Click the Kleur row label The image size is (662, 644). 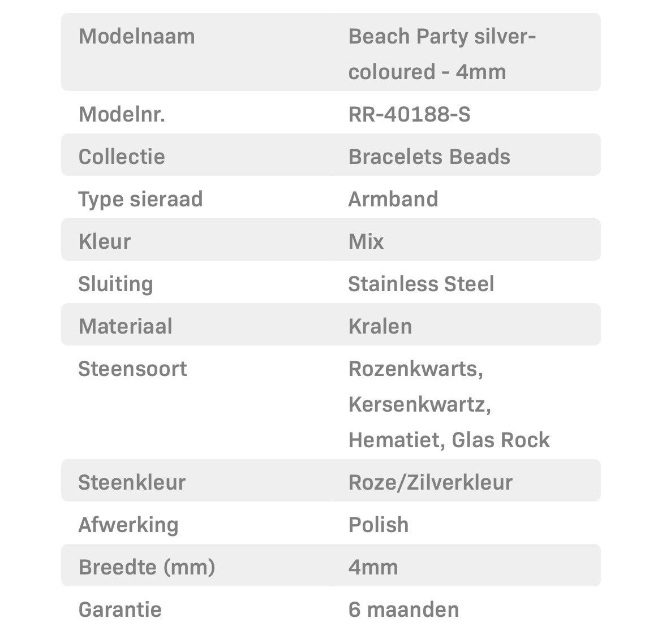click(x=105, y=242)
